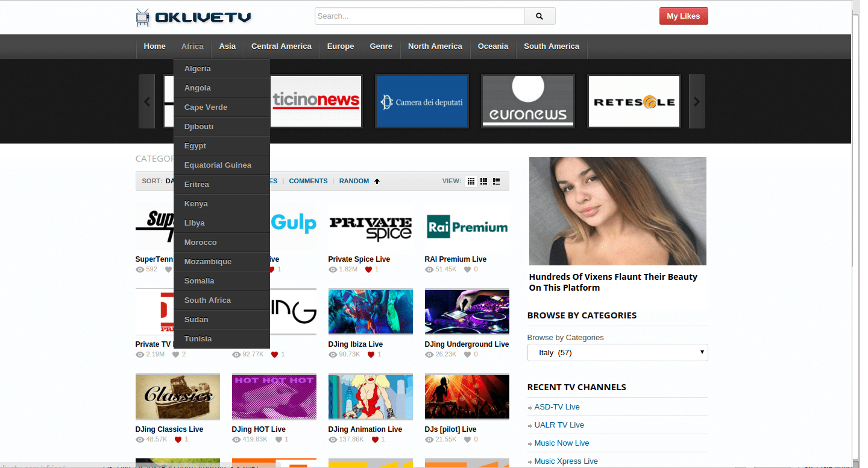Open the Oceania menu
This screenshot has width=868, height=468.
click(x=493, y=46)
